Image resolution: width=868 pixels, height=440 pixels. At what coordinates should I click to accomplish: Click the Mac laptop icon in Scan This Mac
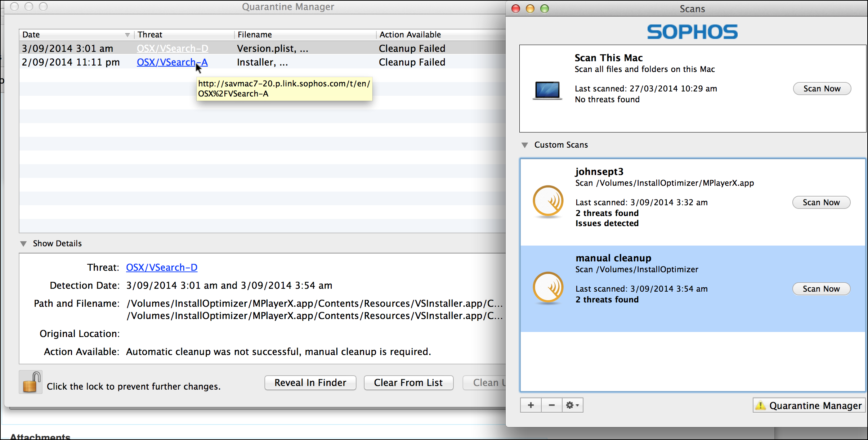click(547, 91)
